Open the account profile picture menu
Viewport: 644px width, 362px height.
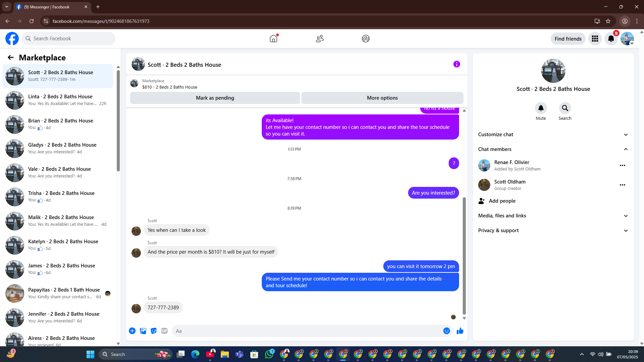[x=627, y=39]
